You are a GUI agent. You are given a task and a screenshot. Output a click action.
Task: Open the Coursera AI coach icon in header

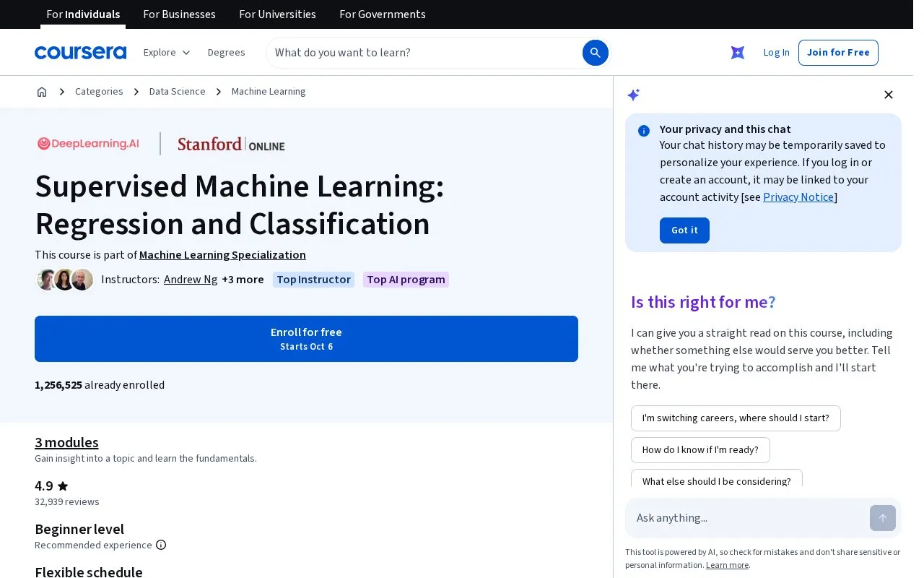click(x=738, y=53)
